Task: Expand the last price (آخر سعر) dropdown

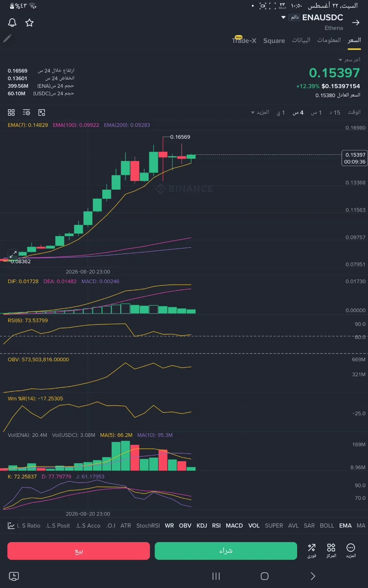Action: [350, 60]
